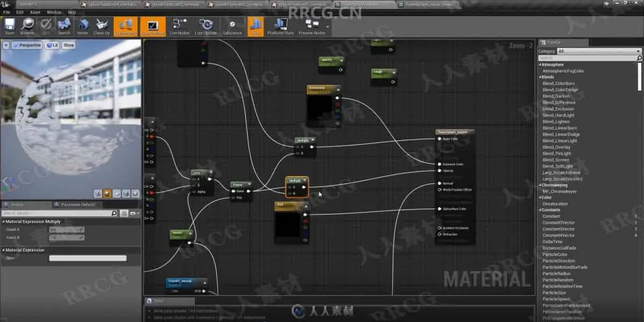Open viewport options dropdown arrow

(x=6, y=45)
